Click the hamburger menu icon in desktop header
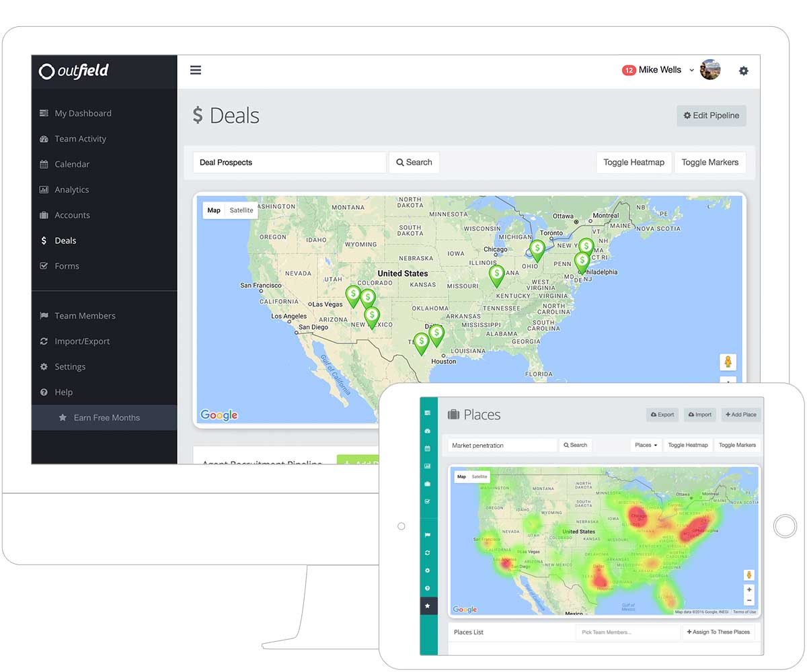 pos(196,70)
